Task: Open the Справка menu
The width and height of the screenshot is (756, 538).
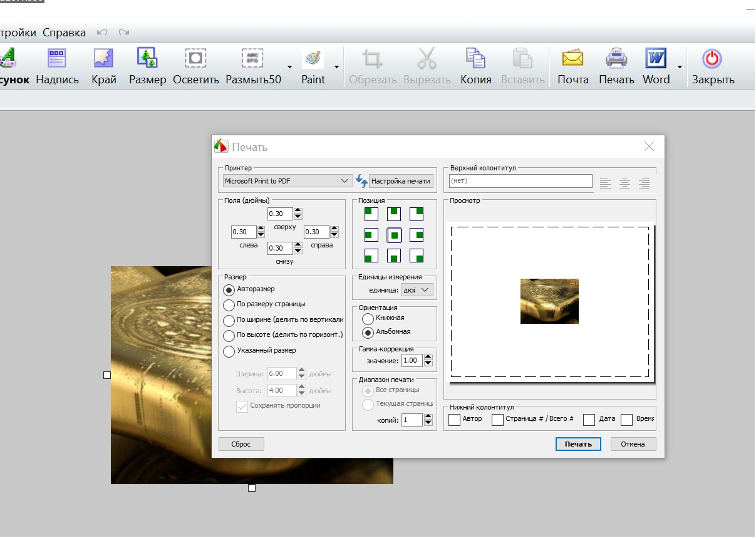Action: pyautogui.click(x=64, y=33)
